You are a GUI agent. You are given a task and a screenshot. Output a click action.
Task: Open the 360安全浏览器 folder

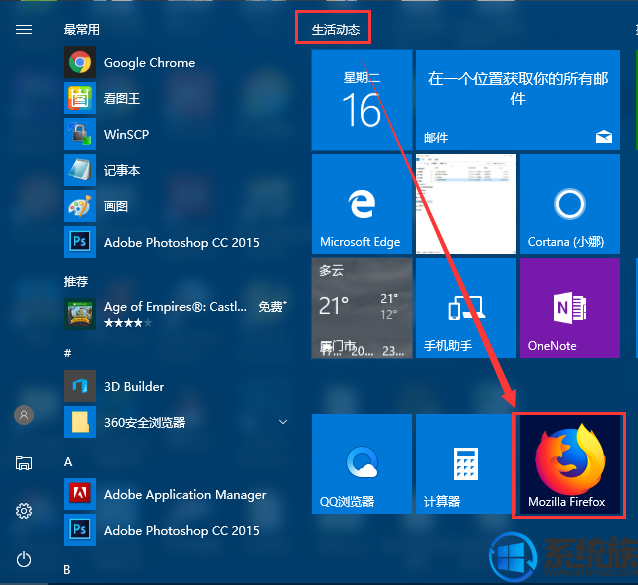tap(177, 422)
